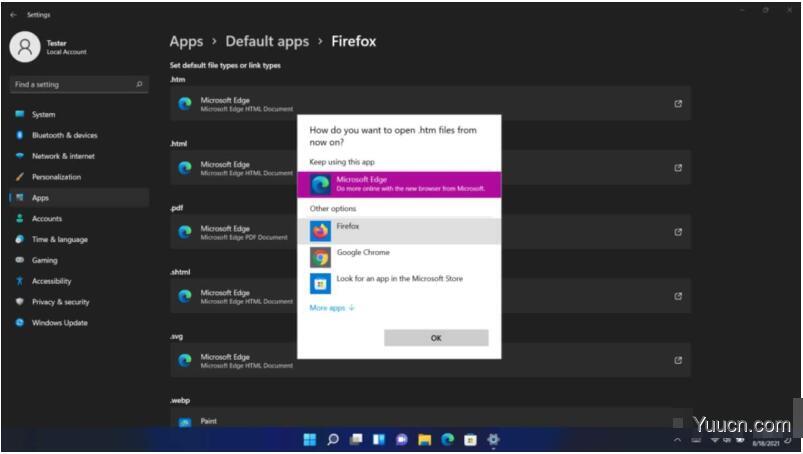Open Accessibility settings
This screenshot has width=803, height=454.
click(79, 281)
